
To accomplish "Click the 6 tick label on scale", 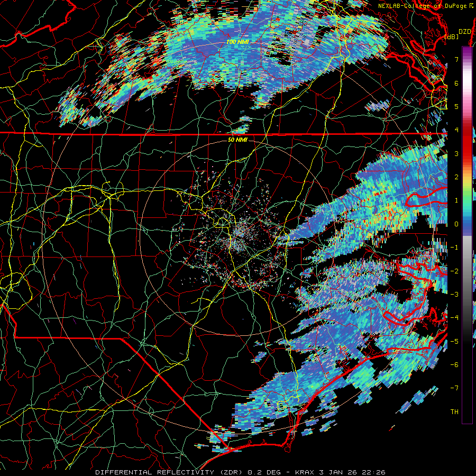I will tap(456, 83).
